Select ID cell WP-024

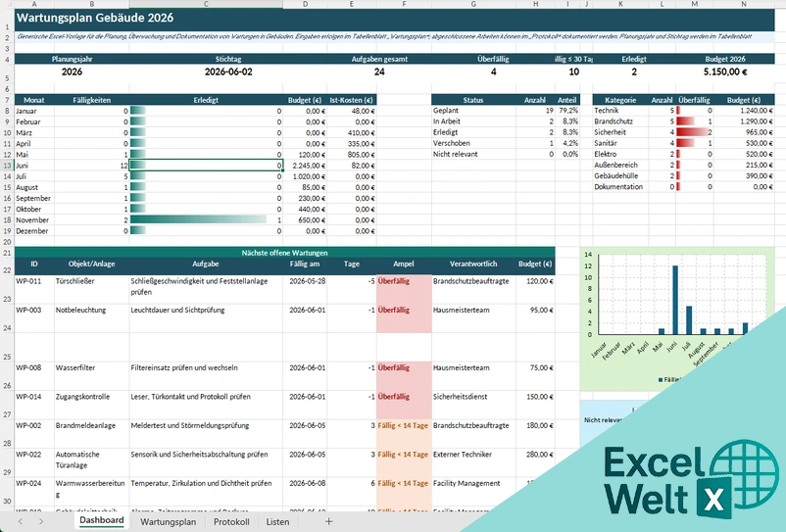(x=34, y=492)
